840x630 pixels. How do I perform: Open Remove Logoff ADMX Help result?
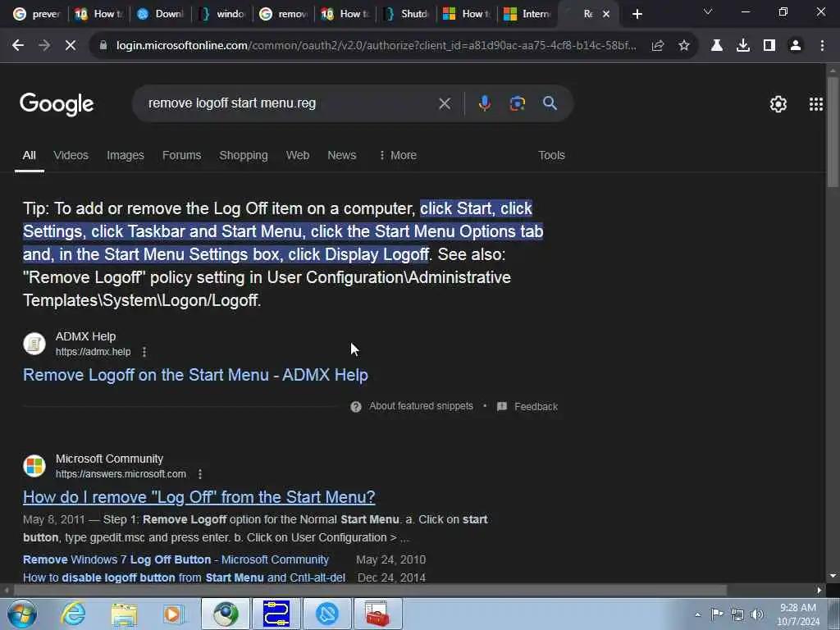195,375
